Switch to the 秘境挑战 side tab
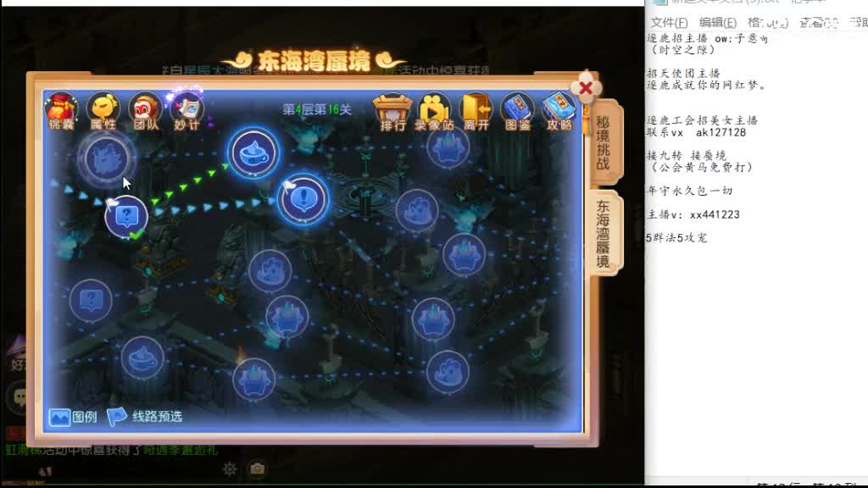The height and width of the screenshot is (488, 868). point(604,142)
